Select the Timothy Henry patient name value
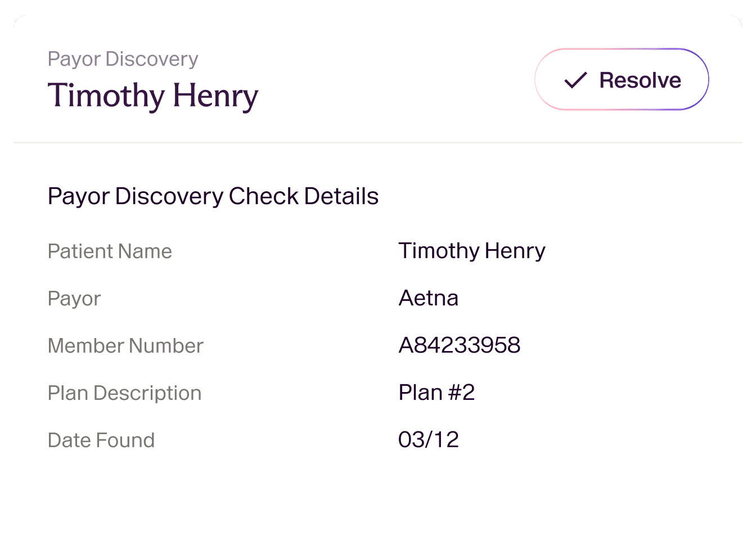Screen dimensions: 756x540 (x=471, y=251)
